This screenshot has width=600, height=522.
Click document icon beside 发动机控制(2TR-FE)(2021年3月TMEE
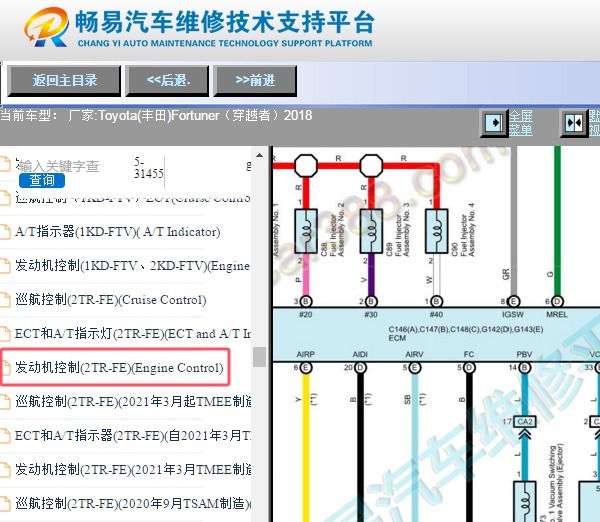[5, 469]
